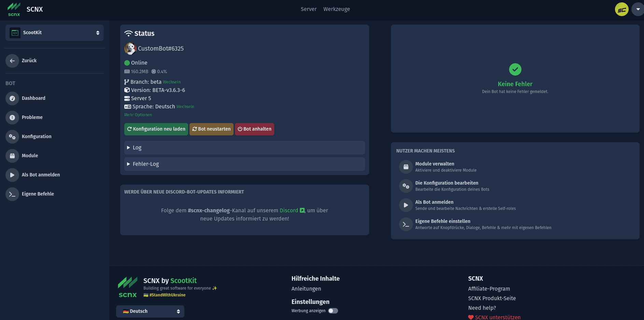This screenshot has width=644, height=320.
Task: Click Wechseln link next to Branch beta
Action: pyautogui.click(x=172, y=82)
